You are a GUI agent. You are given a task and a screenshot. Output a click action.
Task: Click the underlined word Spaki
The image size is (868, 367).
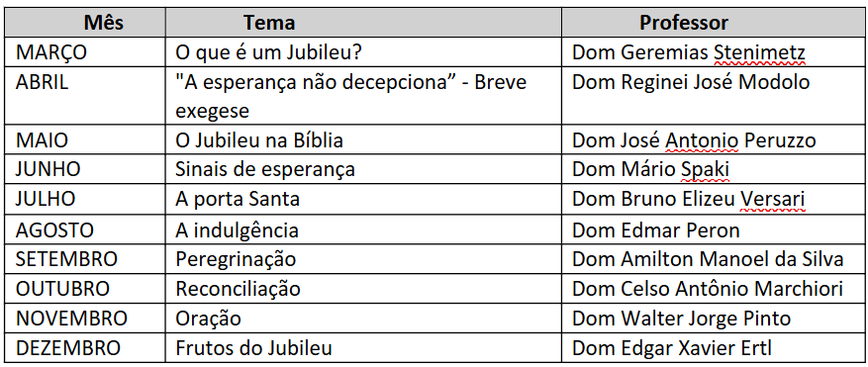(x=704, y=169)
